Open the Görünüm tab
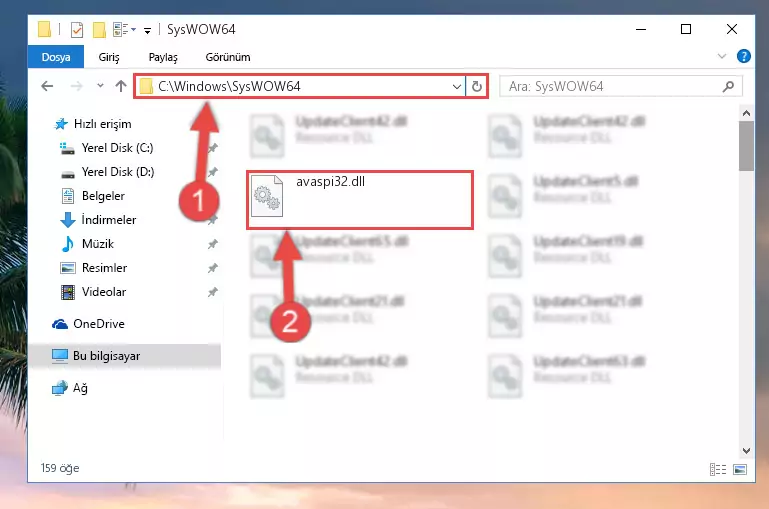Screen dimensions: 769x509 pyautogui.click(x=228, y=57)
